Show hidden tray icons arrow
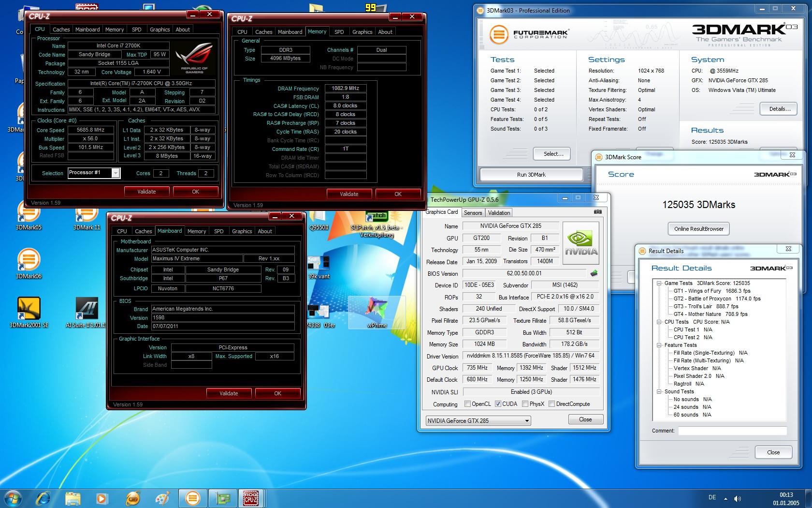Screen dimensions: 812x508 click(725, 498)
